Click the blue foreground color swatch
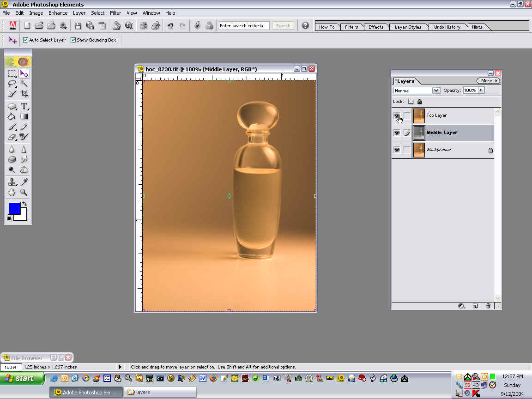 coord(14,208)
